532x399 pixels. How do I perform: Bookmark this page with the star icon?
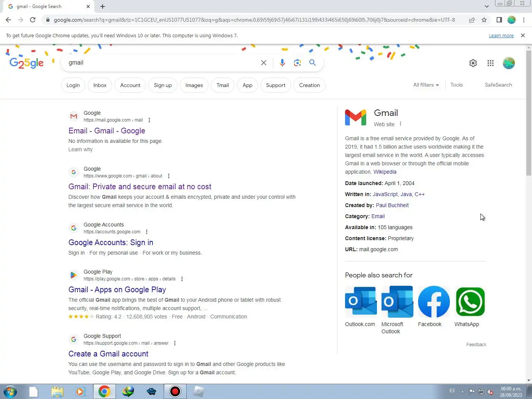pyautogui.click(x=484, y=20)
